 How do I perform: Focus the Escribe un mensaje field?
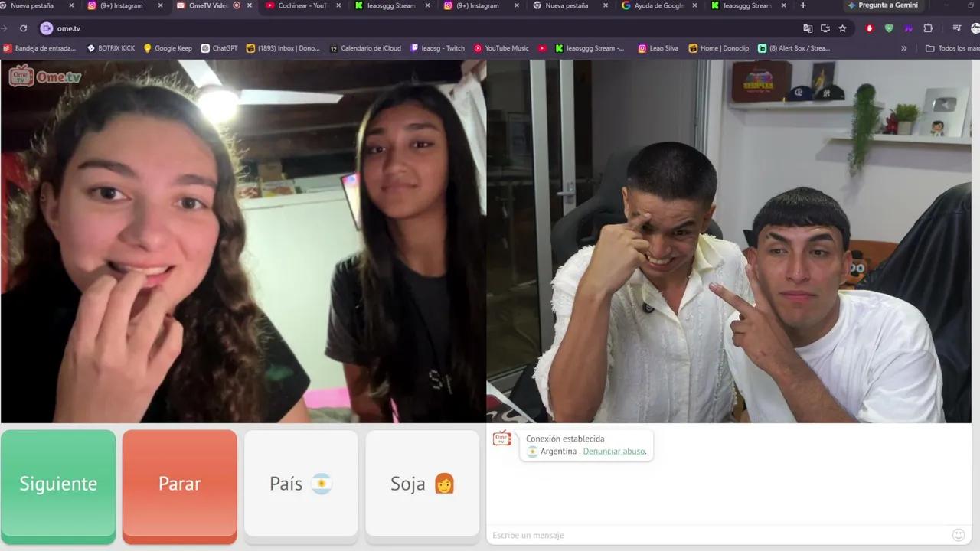718,535
